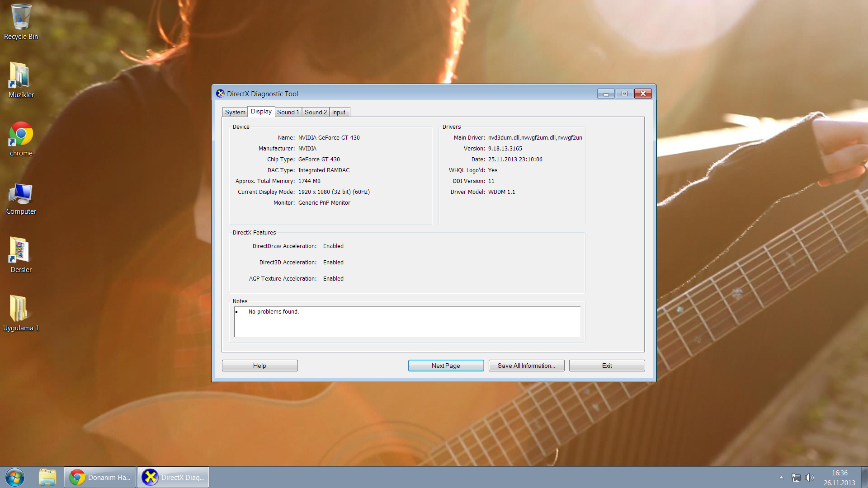The height and width of the screenshot is (488, 868).
Task: Switch to the Donanım Ha... Chrome taskbar window
Action: click(x=100, y=477)
